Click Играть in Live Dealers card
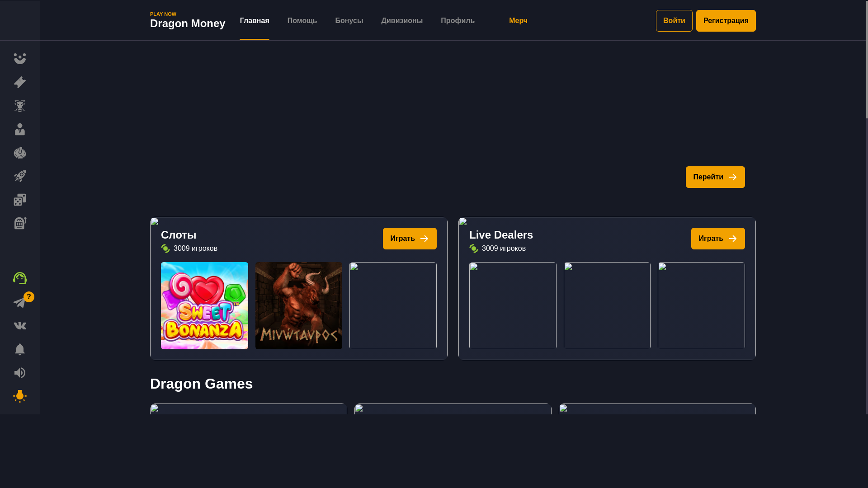Viewport: 868px width, 488px height. click(x=718, y=239)
